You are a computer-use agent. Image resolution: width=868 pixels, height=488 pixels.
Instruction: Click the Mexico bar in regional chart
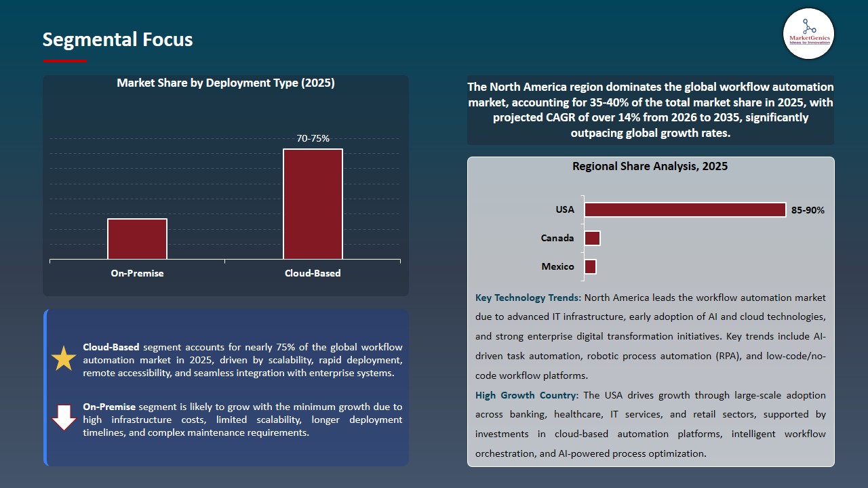(590, 267)
